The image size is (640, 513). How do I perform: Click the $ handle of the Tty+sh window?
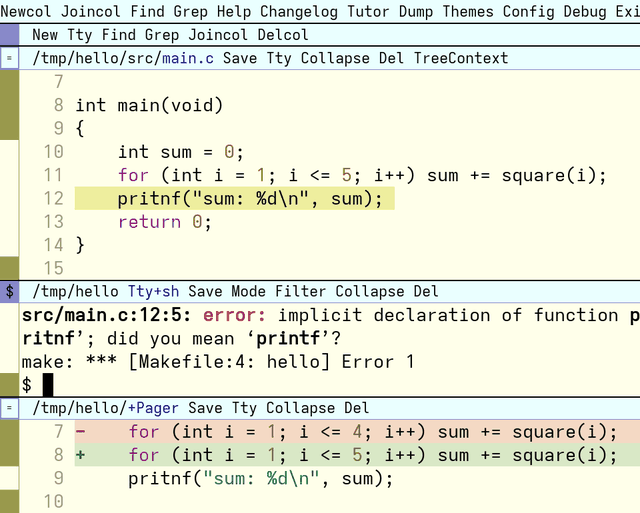tap(9, 291)
